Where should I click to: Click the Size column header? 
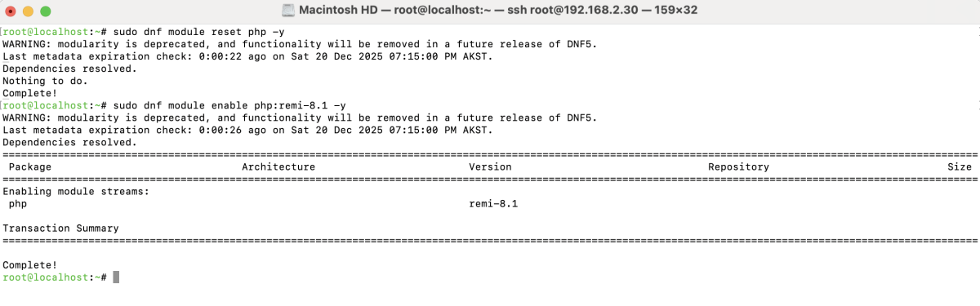point(960,166)
